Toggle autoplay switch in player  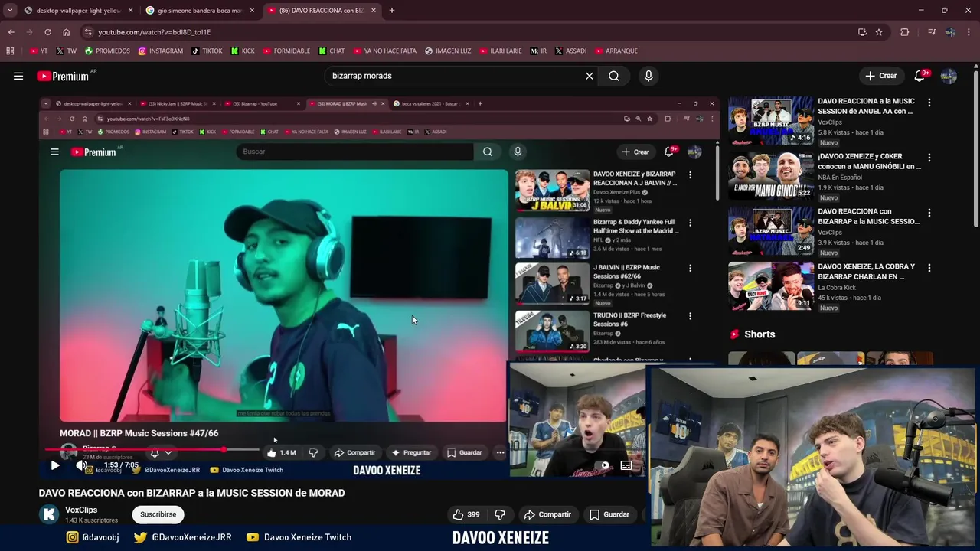click(605, 465)
